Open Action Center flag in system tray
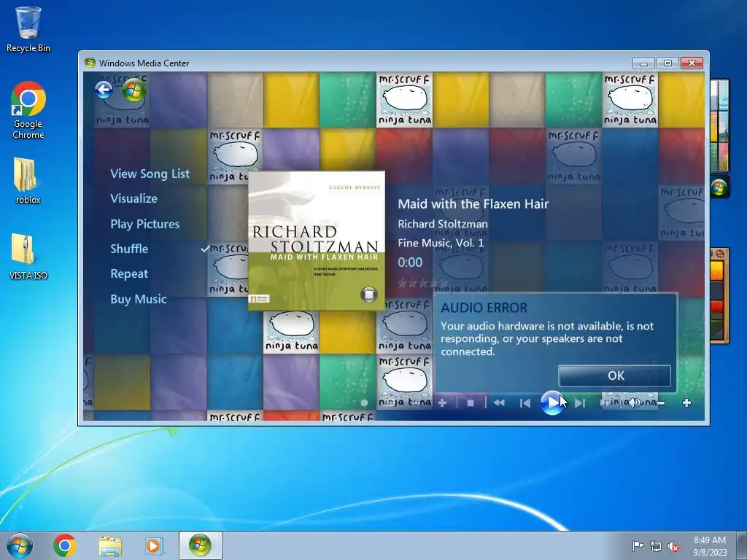 click(638, 546)
